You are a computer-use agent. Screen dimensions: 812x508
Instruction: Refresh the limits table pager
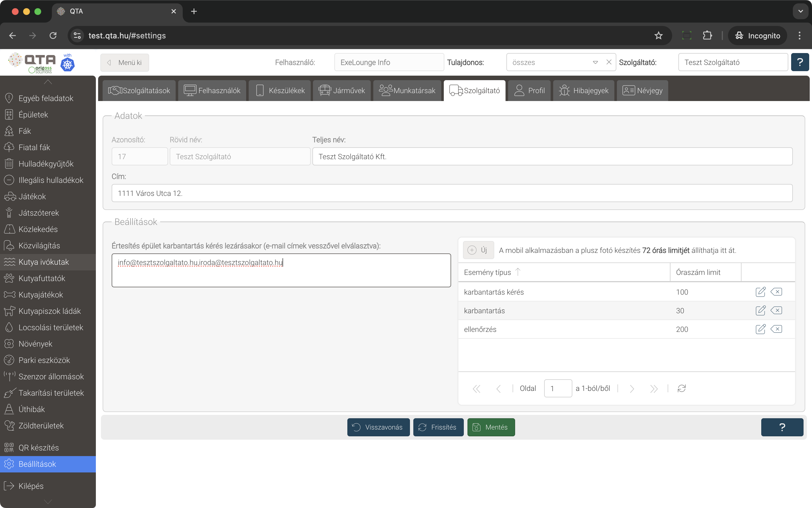pyautogui.click(x=681, y=388)
